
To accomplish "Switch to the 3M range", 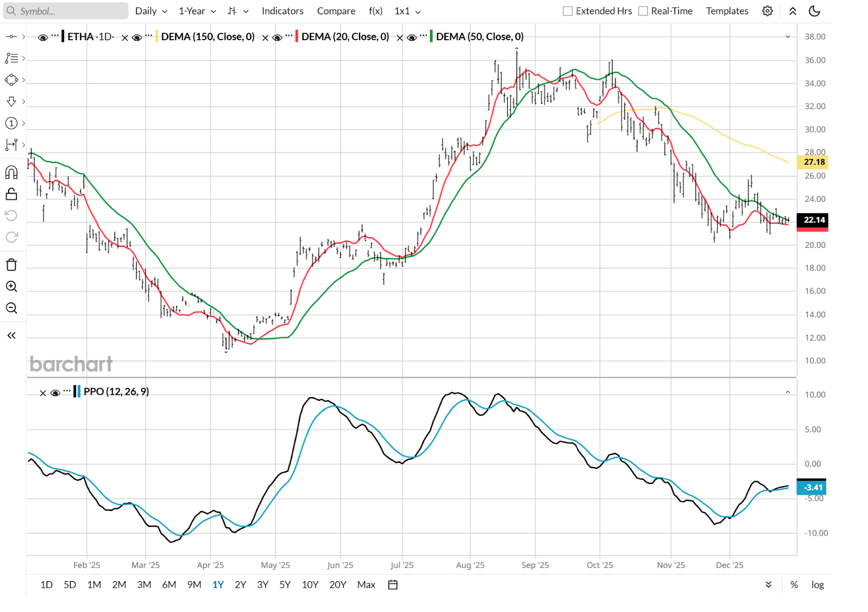I will 144,584.
